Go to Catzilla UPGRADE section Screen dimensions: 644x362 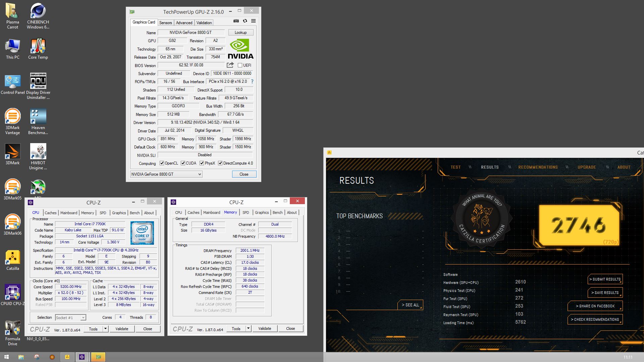[587, 167]
